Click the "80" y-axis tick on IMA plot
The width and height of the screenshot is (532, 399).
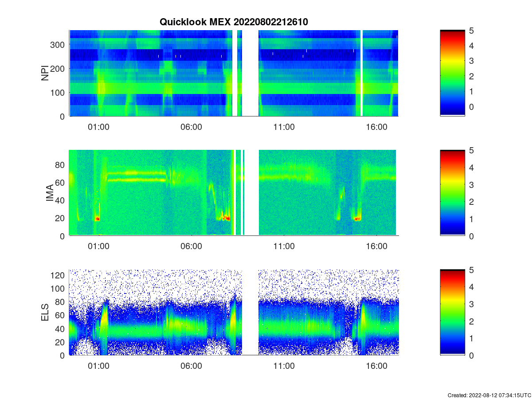click(61, 164)
